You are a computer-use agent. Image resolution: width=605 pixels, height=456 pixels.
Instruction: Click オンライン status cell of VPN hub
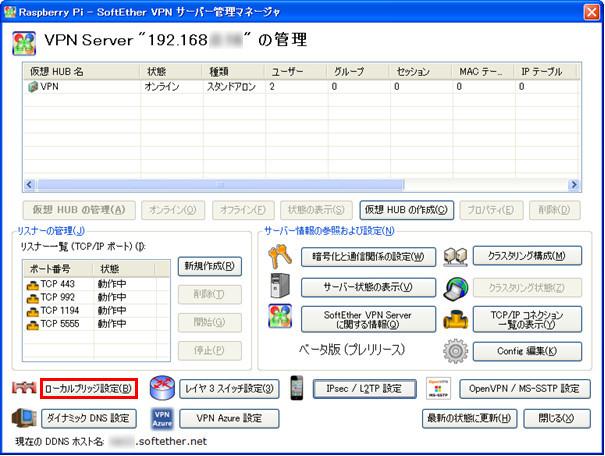tap(162, 86)
